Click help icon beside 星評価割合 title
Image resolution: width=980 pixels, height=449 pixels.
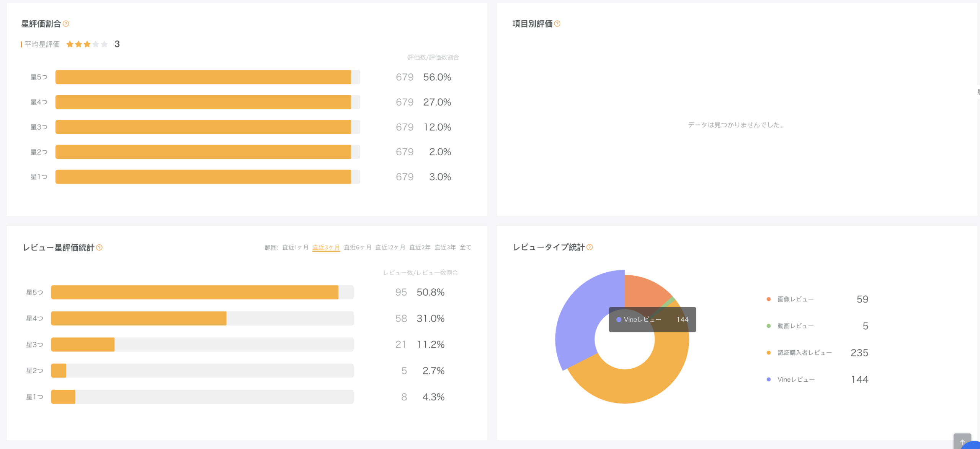[66, 24]
